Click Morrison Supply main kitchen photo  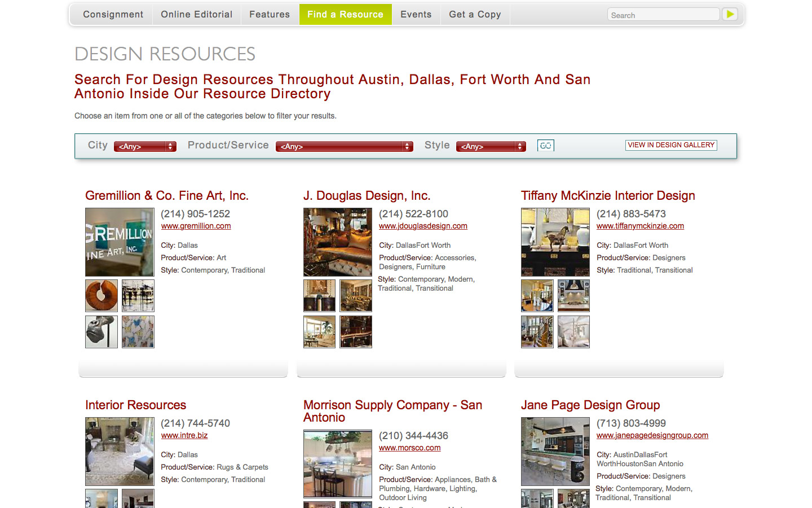click(x=338, y=464)
